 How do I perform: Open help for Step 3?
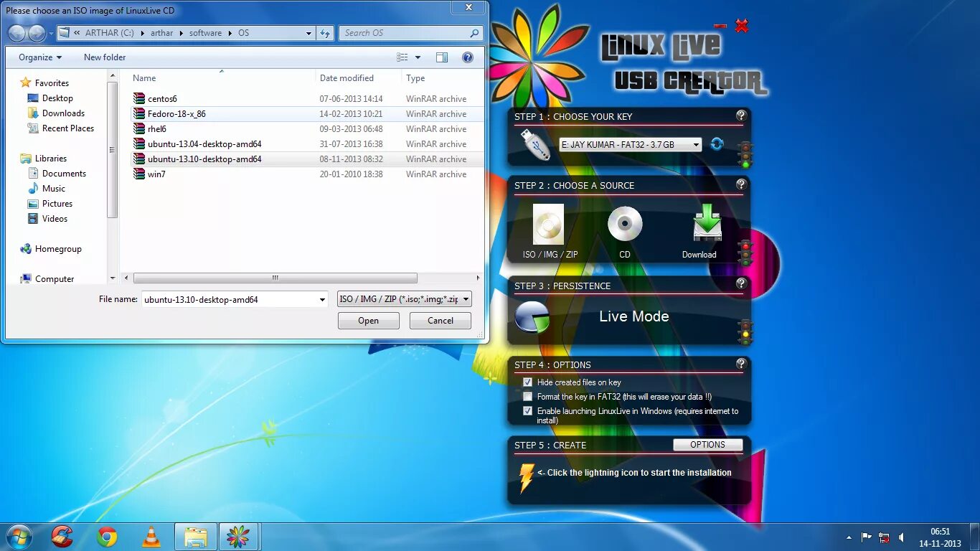coord(741,284)
